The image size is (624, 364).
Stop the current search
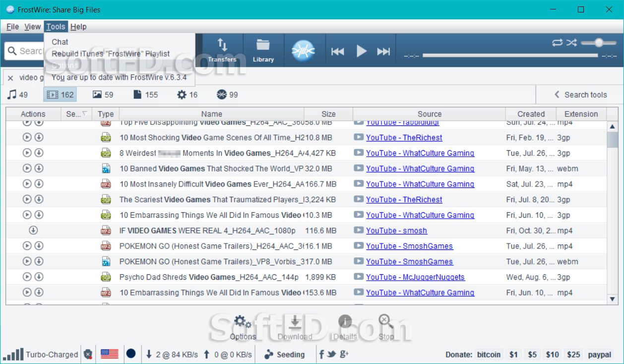click(x=386, y=327)
